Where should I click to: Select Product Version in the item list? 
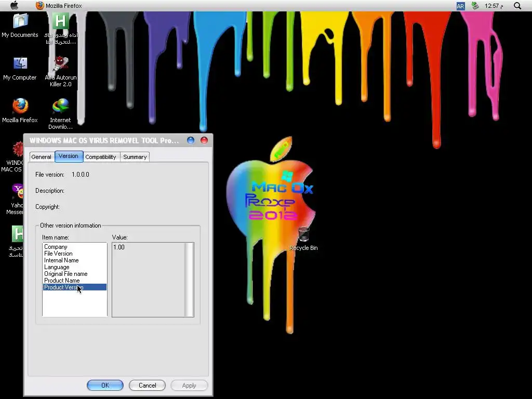75,287
